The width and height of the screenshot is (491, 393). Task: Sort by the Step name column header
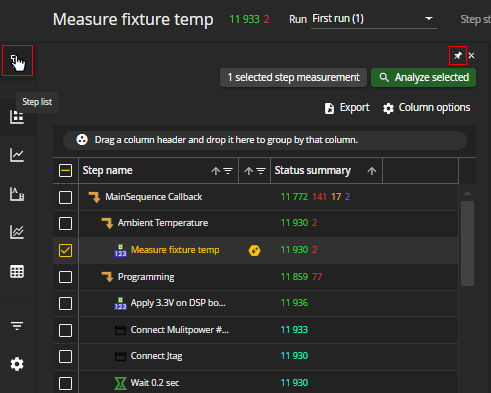[107, 171]
